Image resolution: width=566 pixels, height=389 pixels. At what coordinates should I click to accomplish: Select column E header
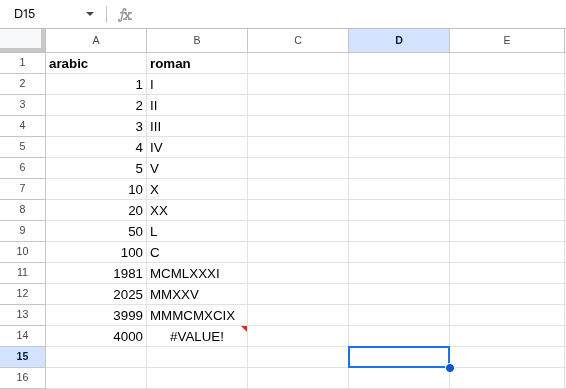[508, 40]
